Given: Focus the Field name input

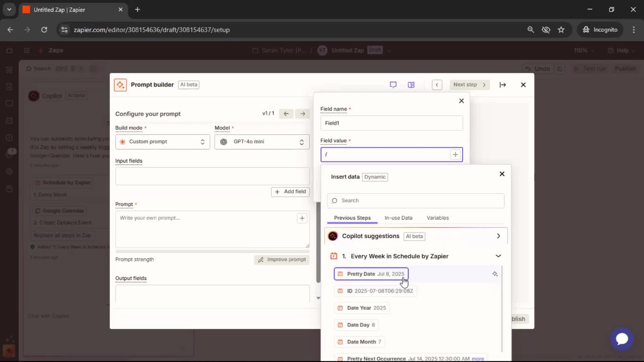Looking at the screenshot, I should click(391, 123).
